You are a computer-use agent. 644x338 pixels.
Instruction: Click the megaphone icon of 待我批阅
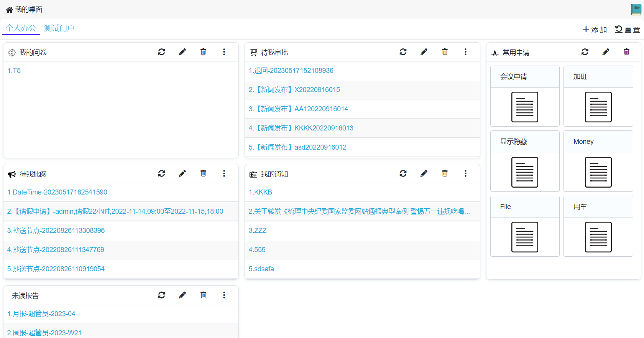[x=12, y=174]
